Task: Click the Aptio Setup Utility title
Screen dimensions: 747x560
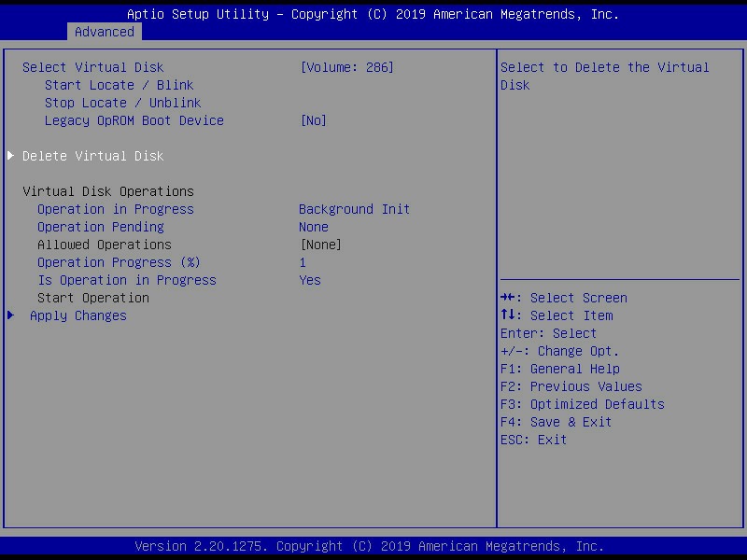Action: point(373,14)
